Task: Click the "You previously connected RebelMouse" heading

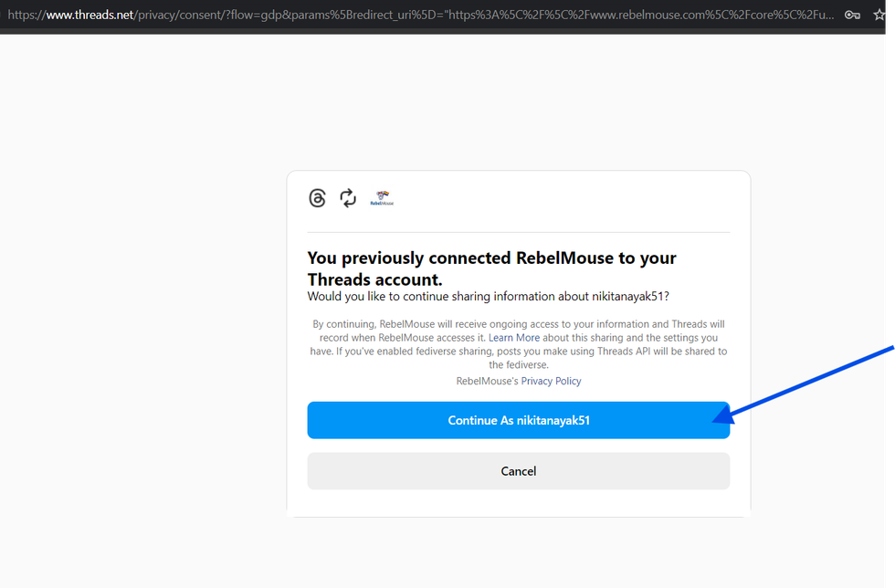Action: [x=491, y=268]
